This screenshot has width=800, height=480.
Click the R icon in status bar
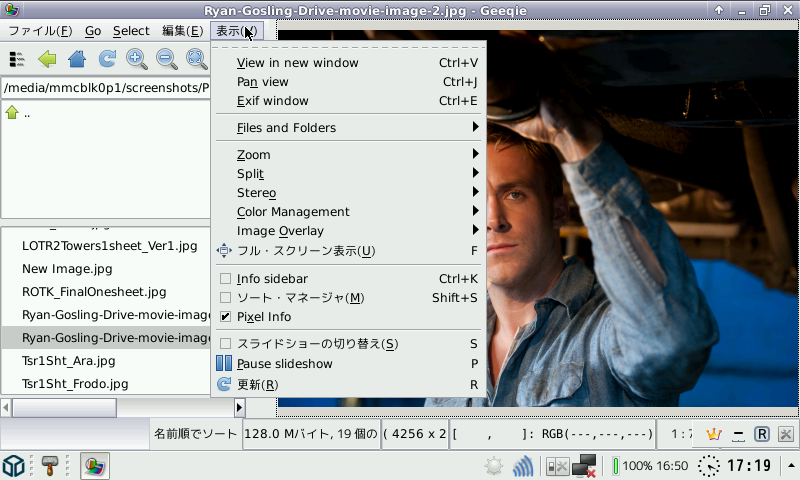coord(762,434)
